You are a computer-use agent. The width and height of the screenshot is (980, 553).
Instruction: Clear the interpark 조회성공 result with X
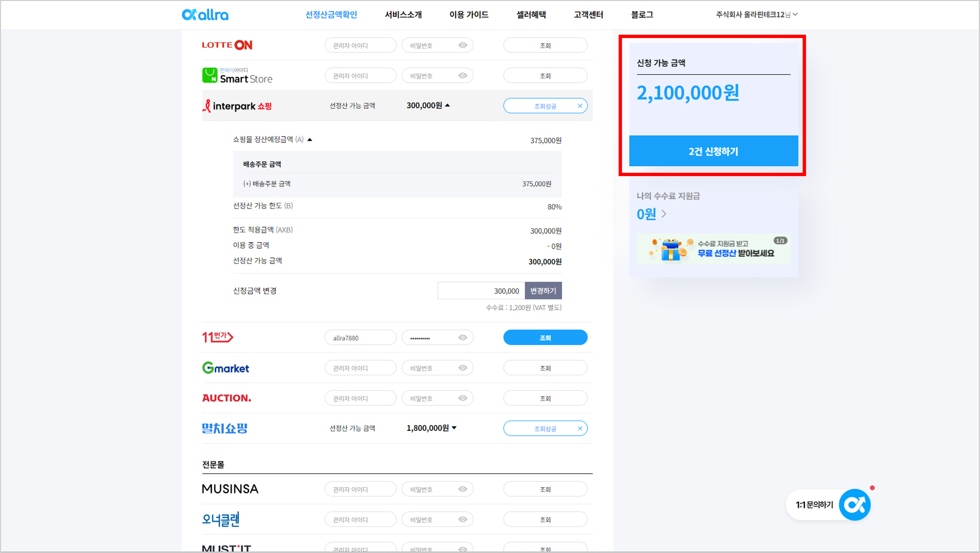coord(580,106)
